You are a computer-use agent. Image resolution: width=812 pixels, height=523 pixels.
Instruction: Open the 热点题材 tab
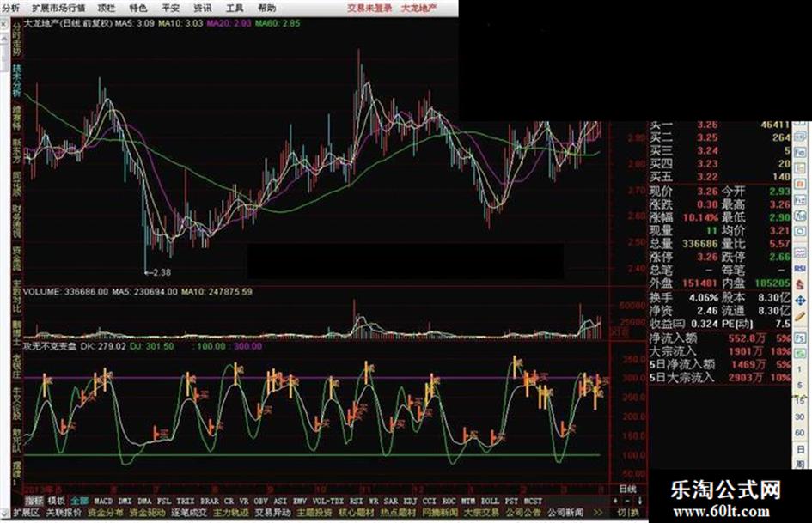(x=398, y=513)
